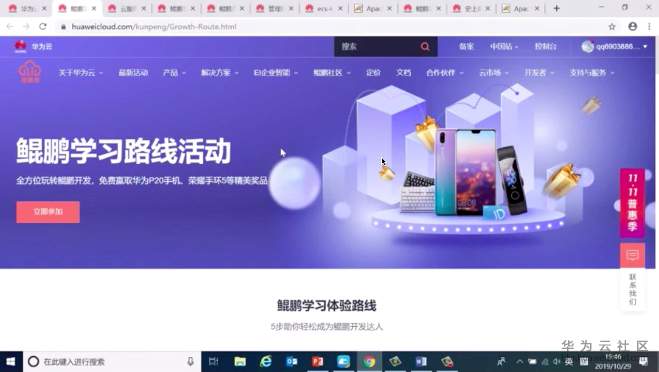Click the feedback message icon on right sidebar
The width and height of the screenshot is (659, 372).
[633, 255]
